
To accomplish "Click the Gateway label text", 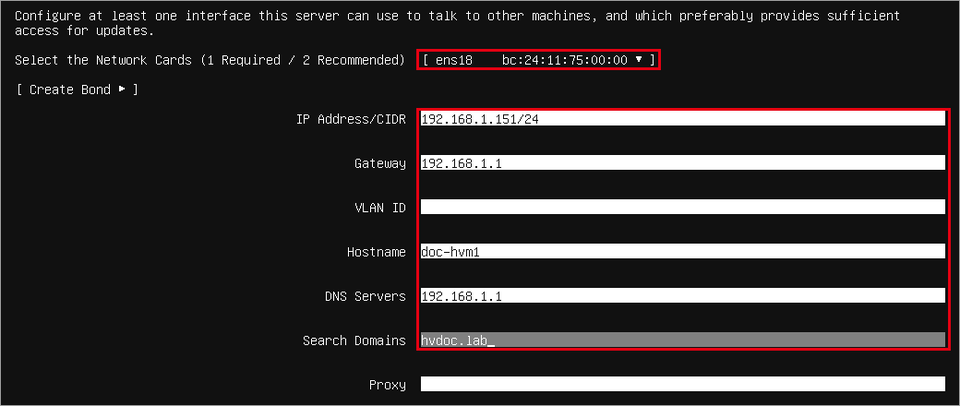I will pos(380,164).
